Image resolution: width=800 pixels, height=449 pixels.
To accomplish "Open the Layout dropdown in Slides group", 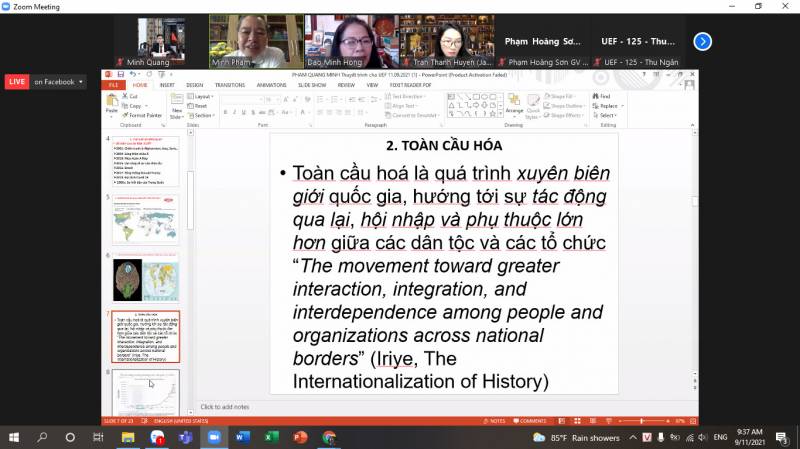I will click(203, 96).
